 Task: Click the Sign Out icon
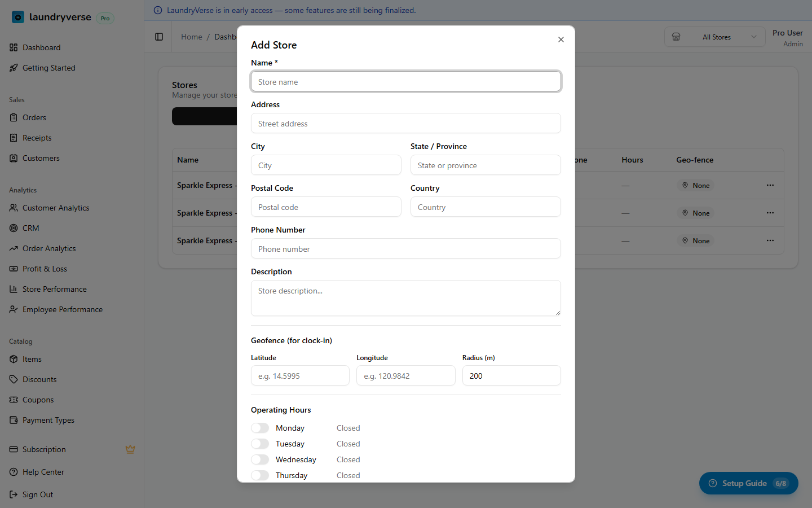[x=14, y=494]
